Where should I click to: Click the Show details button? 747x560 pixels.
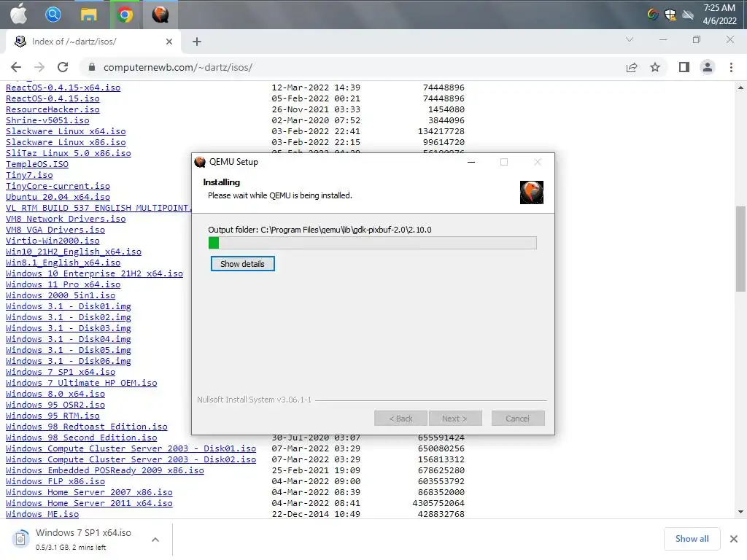tap(242, 264)
